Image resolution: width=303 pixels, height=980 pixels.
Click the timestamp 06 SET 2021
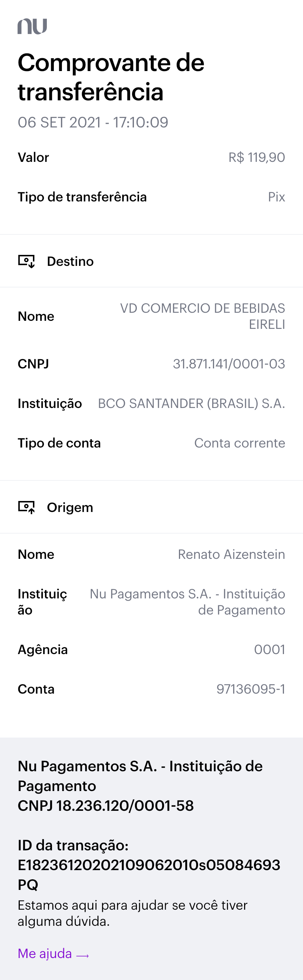click(93, 122)
